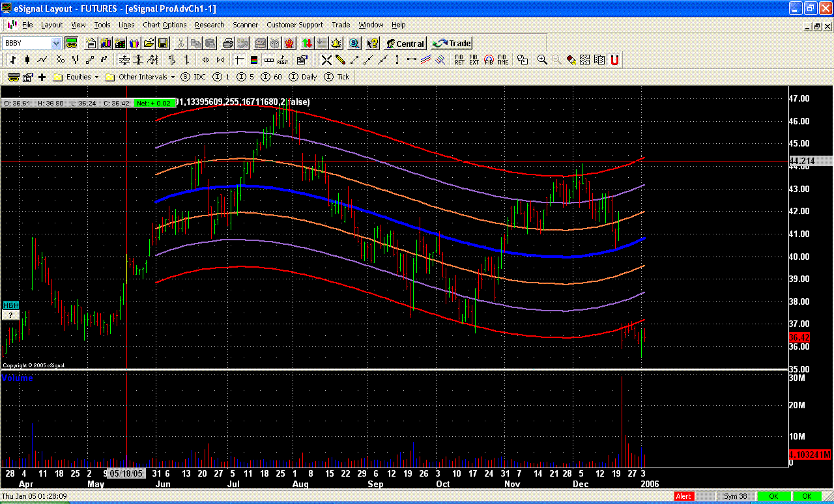
Task: Click the Trade button
Action: (x=452, y=44)
